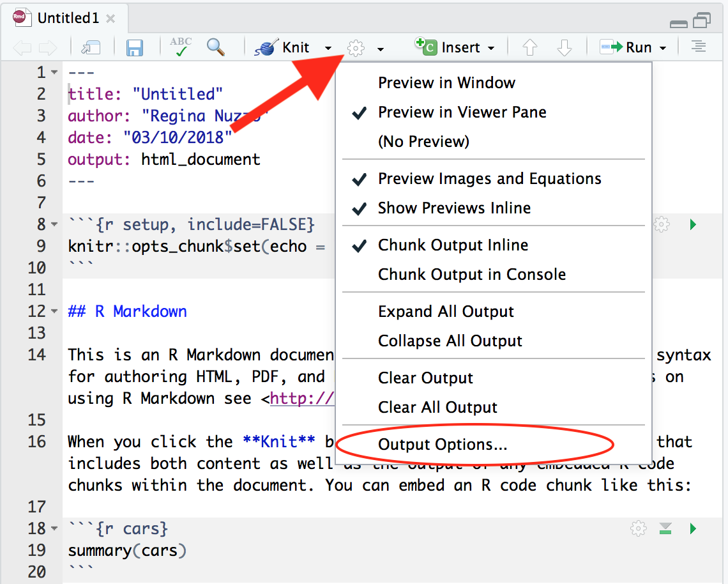
Task: Click the Knit yarn ball icon
Action: pos(266,47)
